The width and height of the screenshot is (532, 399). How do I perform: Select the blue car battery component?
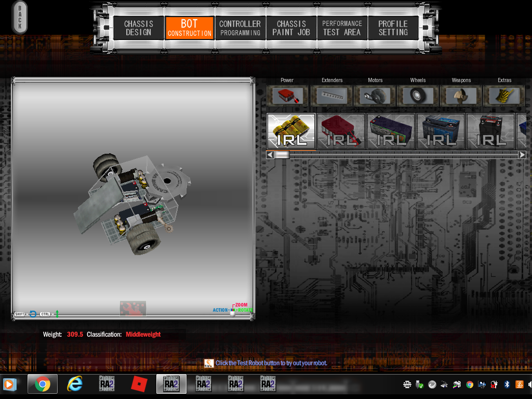tap(441, 131)
